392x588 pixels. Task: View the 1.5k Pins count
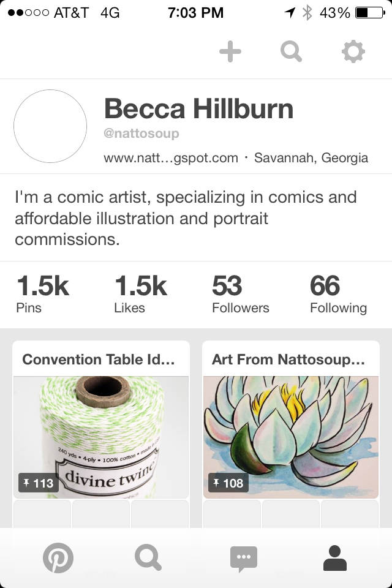click(42, 294)
